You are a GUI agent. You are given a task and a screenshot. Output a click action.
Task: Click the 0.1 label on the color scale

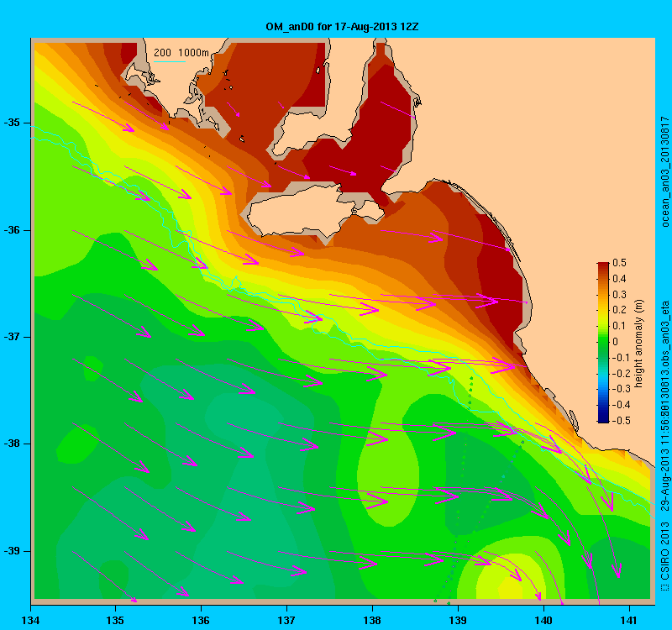pyautogui.click(x=619, y=326)
